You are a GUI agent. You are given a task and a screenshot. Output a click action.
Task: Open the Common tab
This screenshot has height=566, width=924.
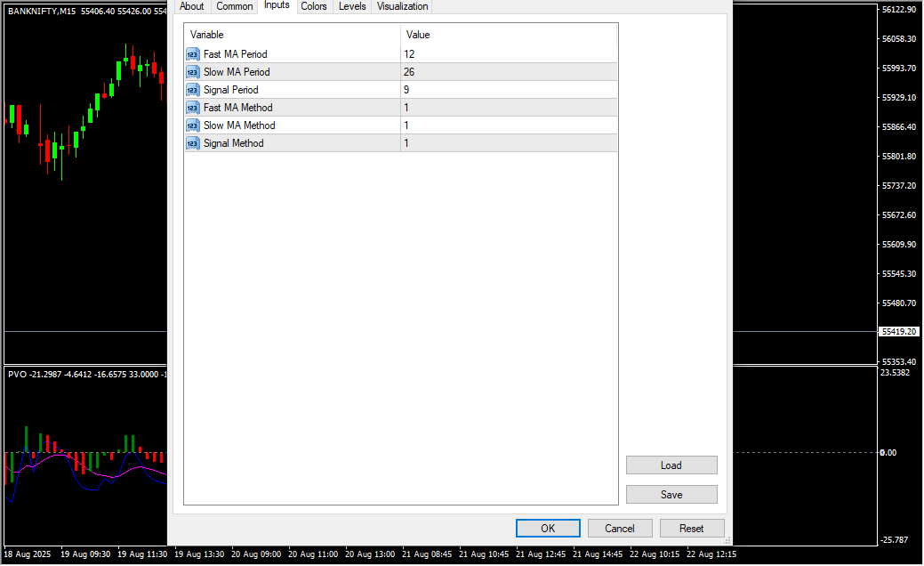pos(235,6)
